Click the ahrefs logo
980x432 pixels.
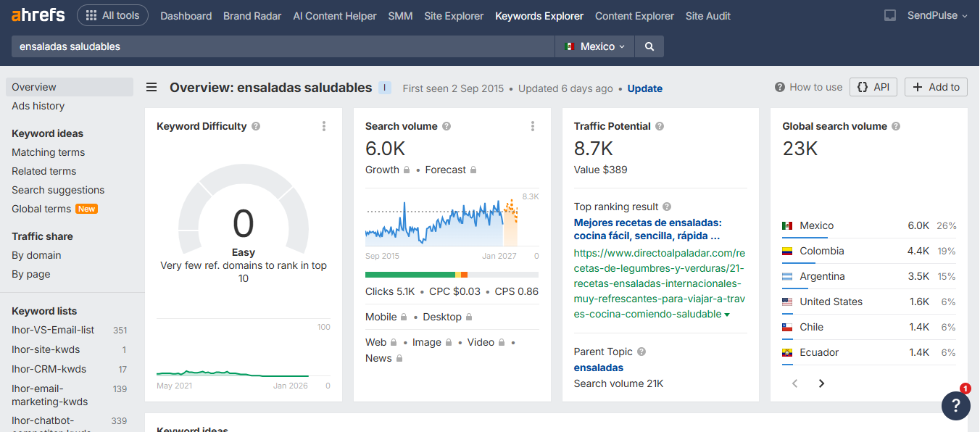click(x=36, y=14)
